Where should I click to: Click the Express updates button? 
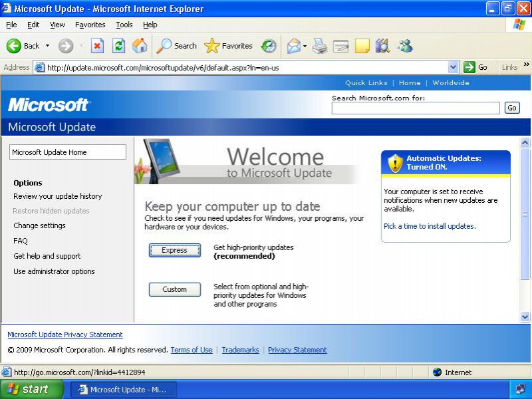(174, 250)
